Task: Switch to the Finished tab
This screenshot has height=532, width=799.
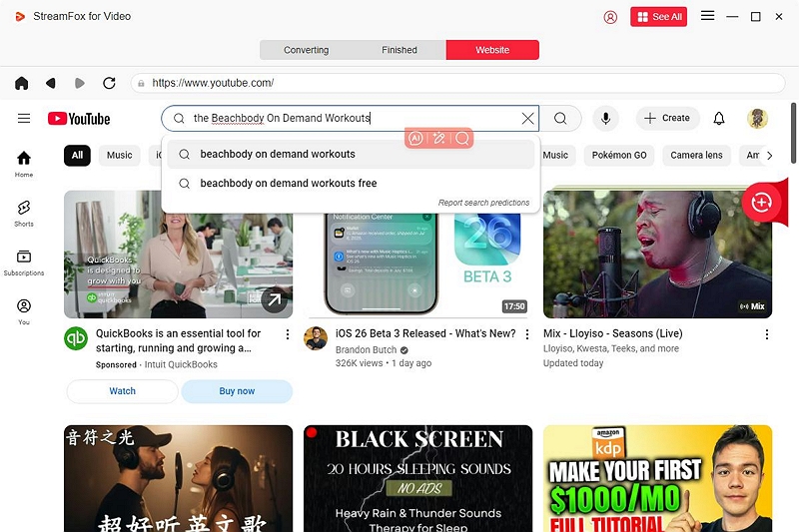Action: 399,50
